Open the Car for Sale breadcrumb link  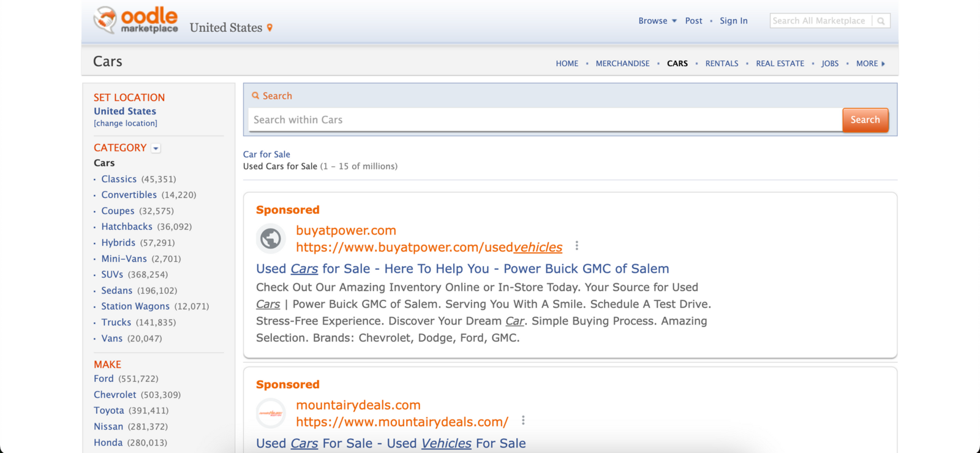(266, 154)
